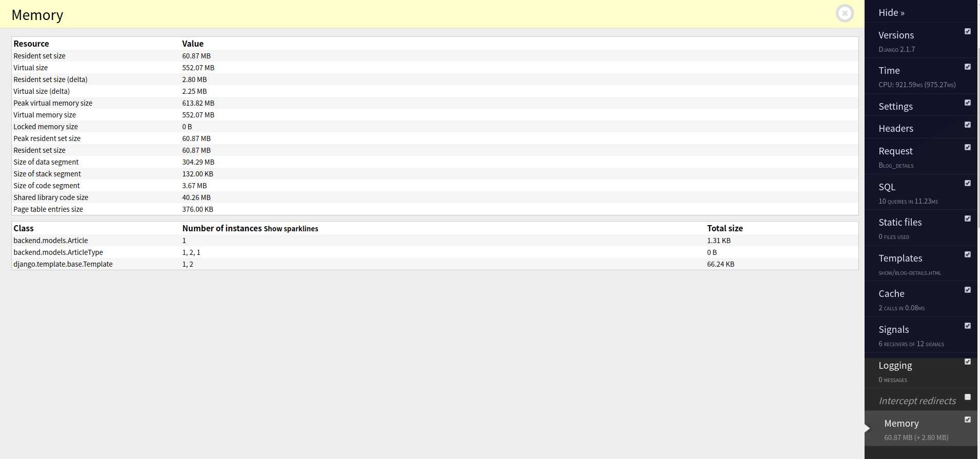Screen dimensions: 980x459
Task: Click the Virtual size value 552.07 MB
Action: pos(198,68)
